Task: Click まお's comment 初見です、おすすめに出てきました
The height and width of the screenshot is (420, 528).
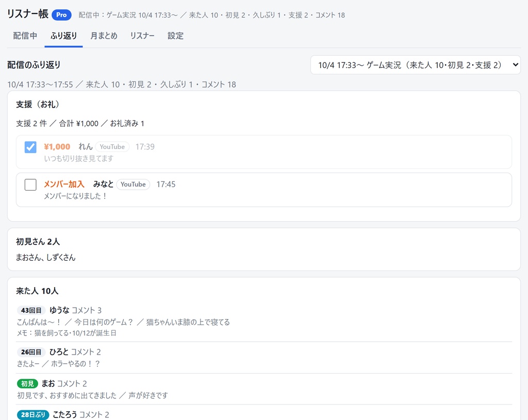Action: coord(67,395)
